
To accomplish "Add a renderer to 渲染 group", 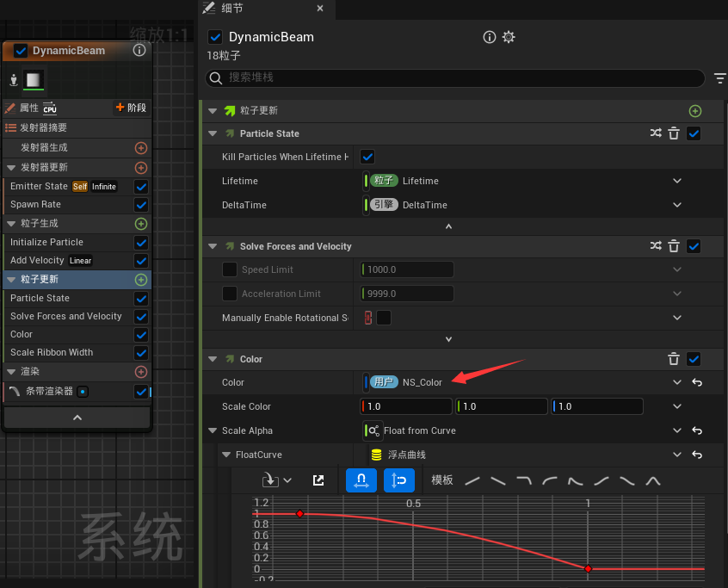I will coord(141,372).
